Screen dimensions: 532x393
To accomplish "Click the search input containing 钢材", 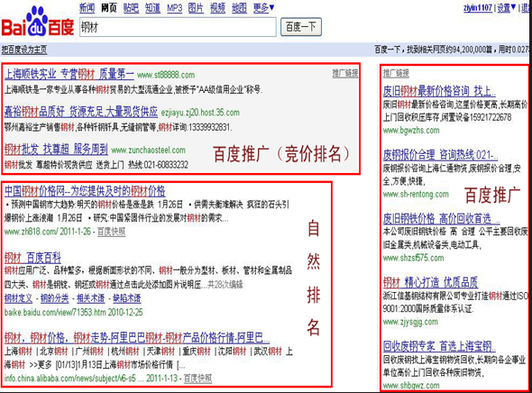I will pos(178,27).
